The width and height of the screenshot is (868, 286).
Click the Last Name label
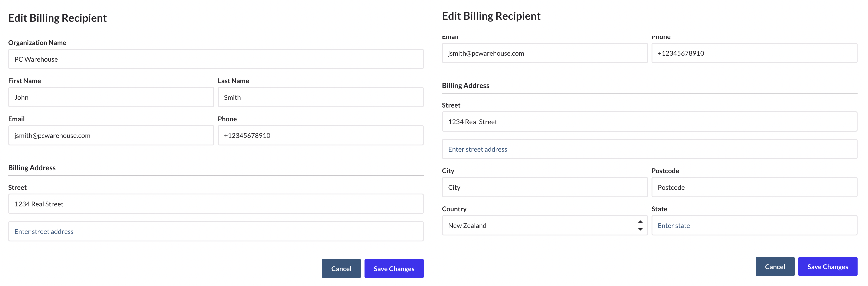tap(233, 81)
